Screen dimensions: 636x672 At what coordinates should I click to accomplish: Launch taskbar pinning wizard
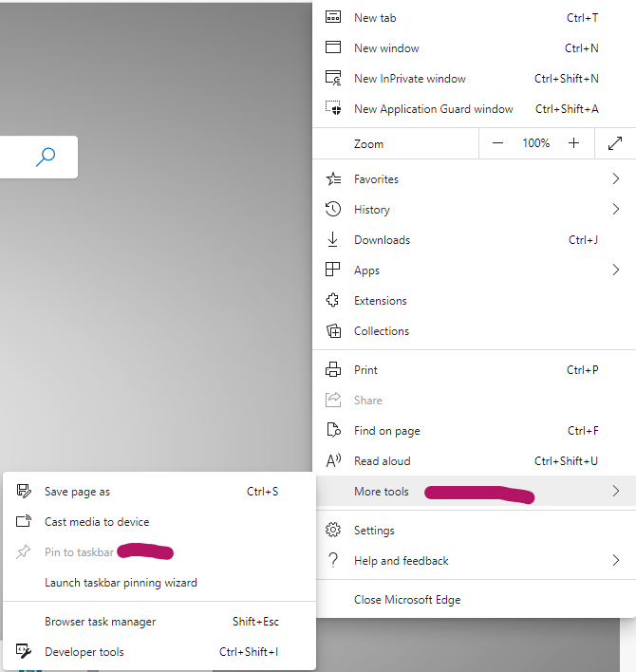point(159,583)
